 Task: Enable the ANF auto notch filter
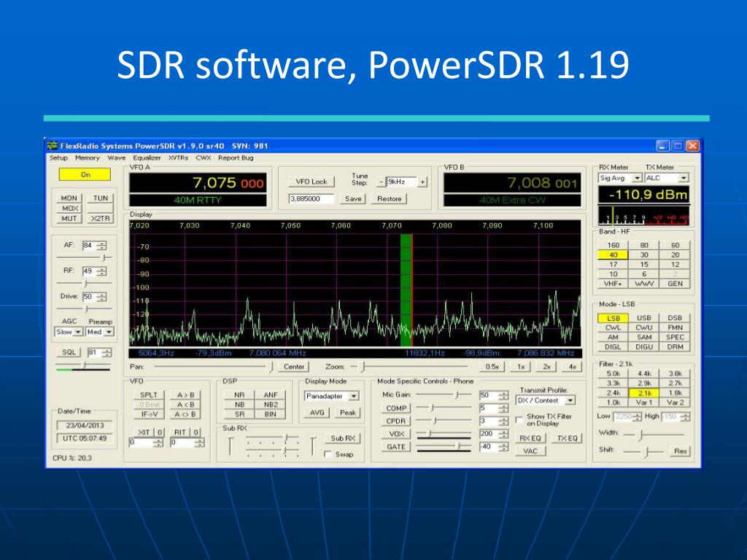(x=271, y=394)
